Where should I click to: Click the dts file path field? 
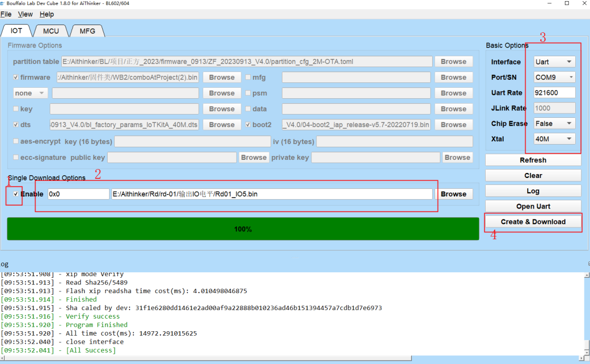point(124,124)
